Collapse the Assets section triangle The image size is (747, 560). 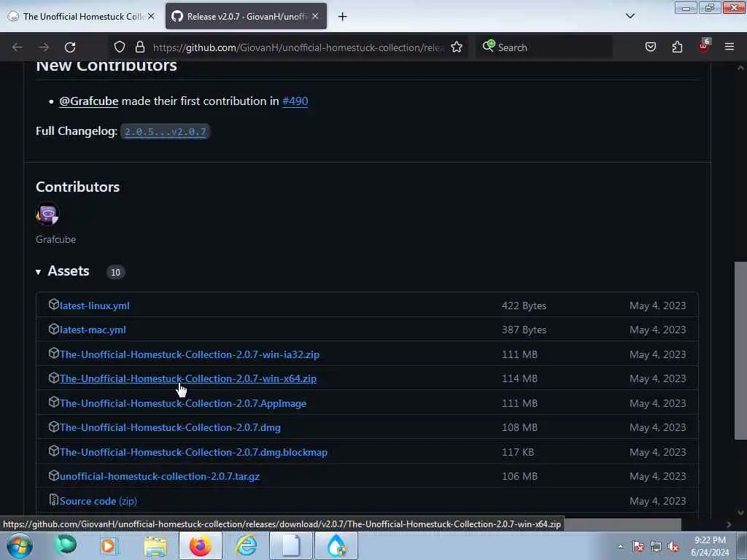pos(38,272)
